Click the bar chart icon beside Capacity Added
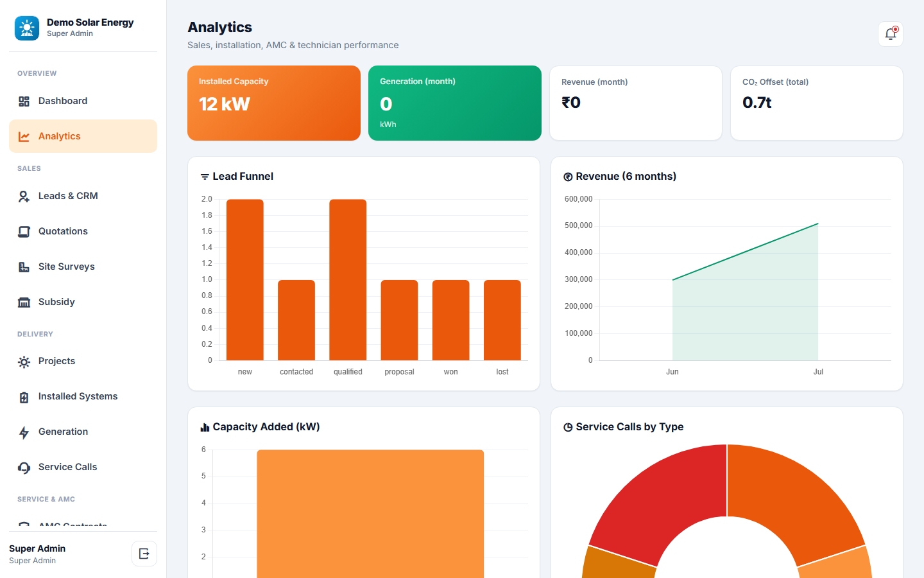The image size is (924, 578). click(x=205, y=427)
